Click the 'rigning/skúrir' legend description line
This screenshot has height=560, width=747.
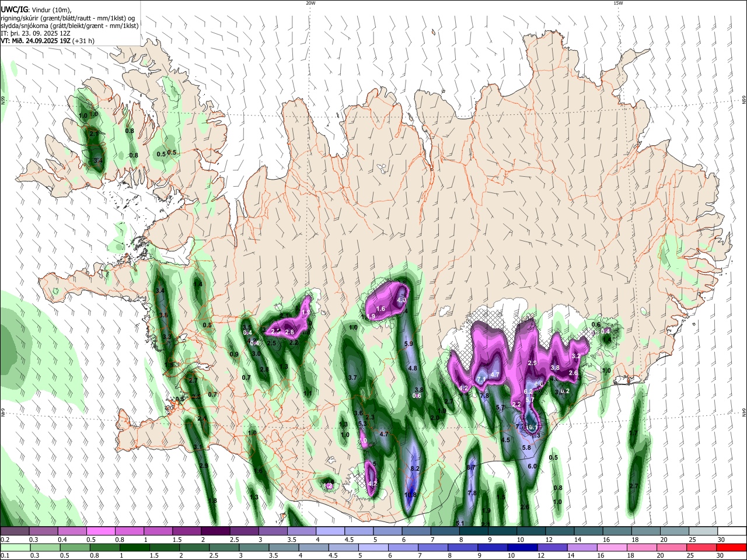pos(68,17)
